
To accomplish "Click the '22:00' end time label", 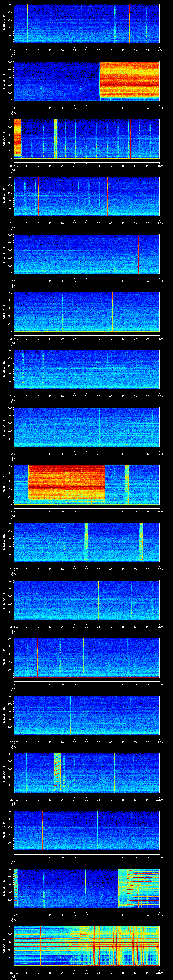I will pos(160,800).
